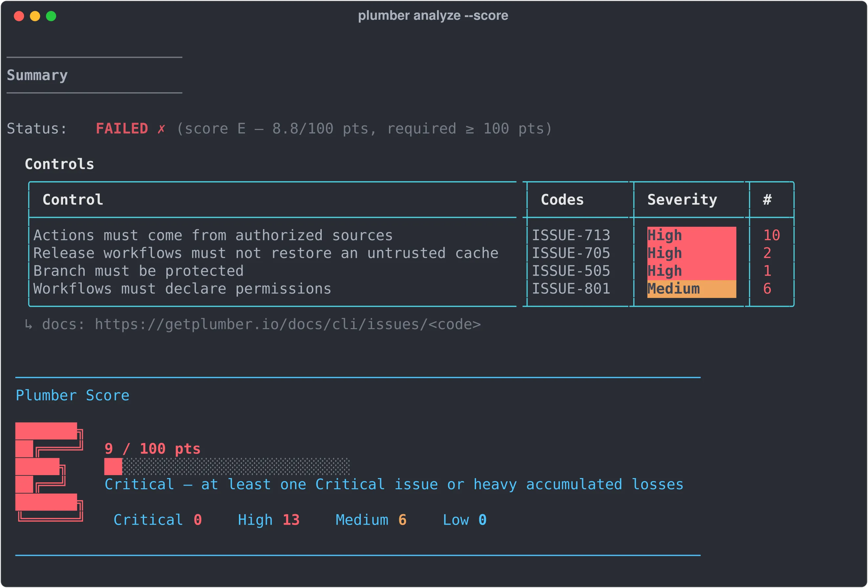Click the count 2 in ISSUE-705 row

767,254
